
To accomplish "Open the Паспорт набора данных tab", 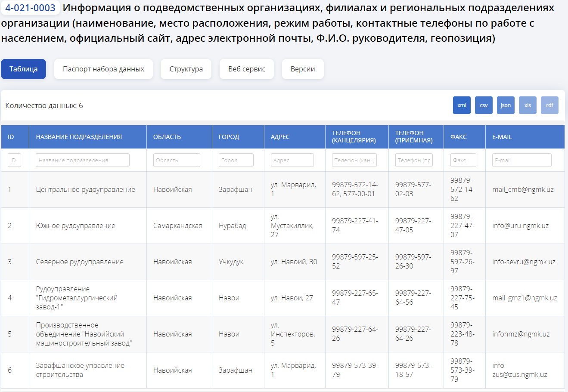I will pos(103,69).
